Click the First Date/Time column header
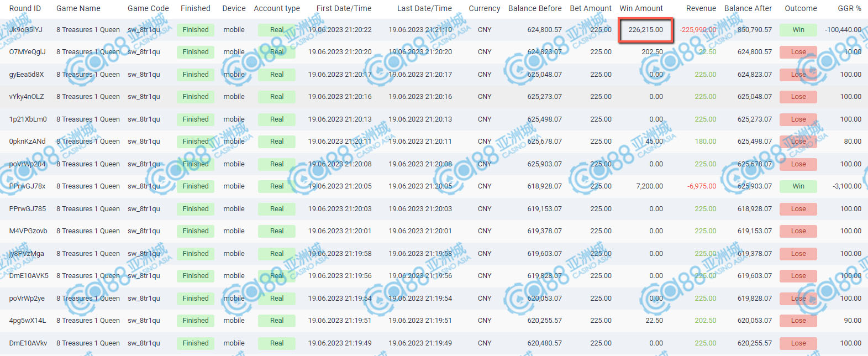Image resolution: width=868 pixels, height=356 pixels. click(x=344, y=8)
